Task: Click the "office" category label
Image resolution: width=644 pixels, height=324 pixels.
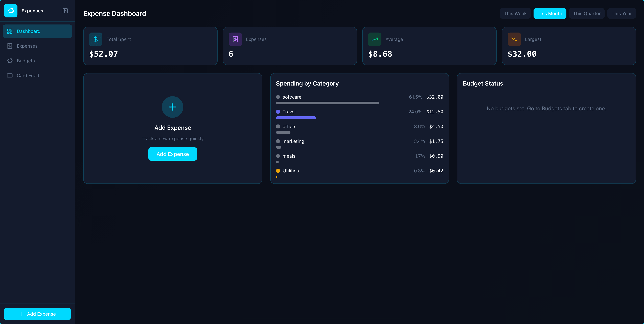Action: (289, 126)
